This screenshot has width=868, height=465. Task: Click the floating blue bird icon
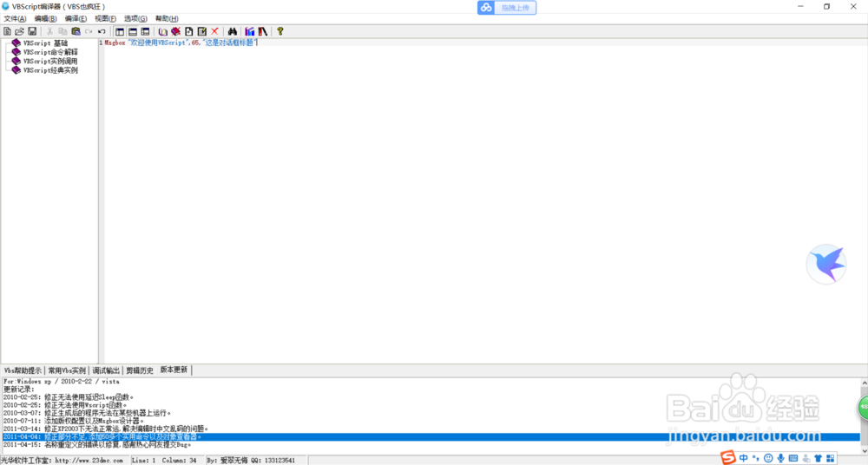[x=826, y=264]
